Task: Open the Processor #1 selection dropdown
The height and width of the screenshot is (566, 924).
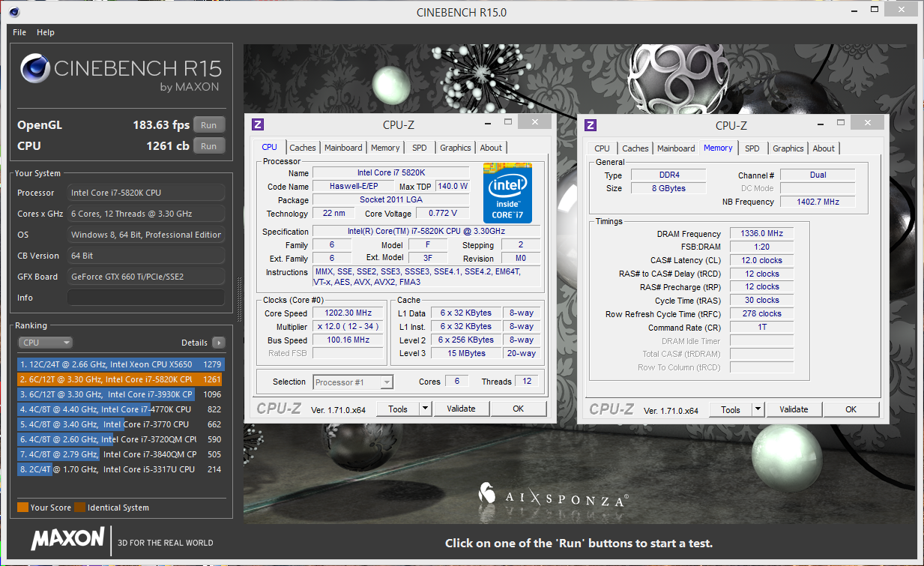Action: tap(352, 382)
